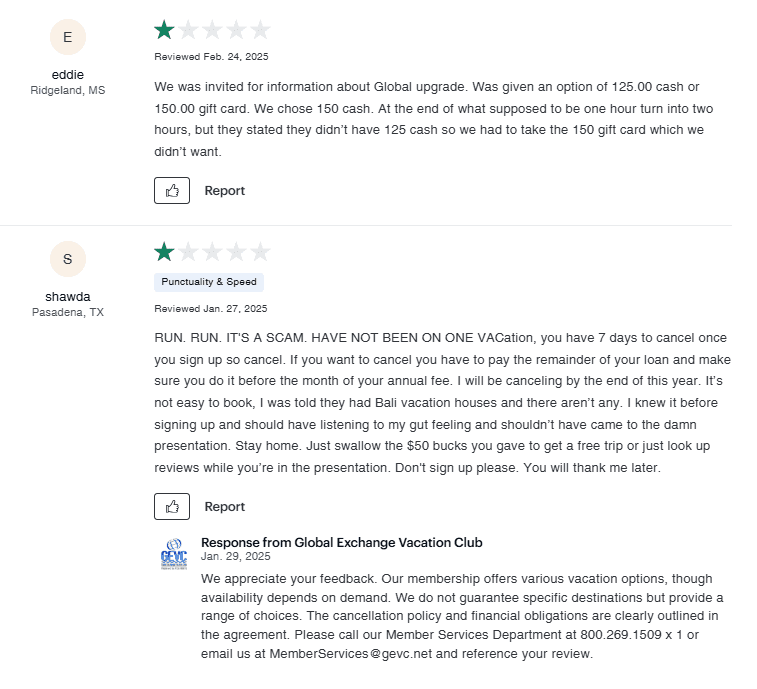Screen dimensions: 757x689
Task: Click the fifth empty star on shawda's rating
Action: pyautogui.click(x=260, y=251)
